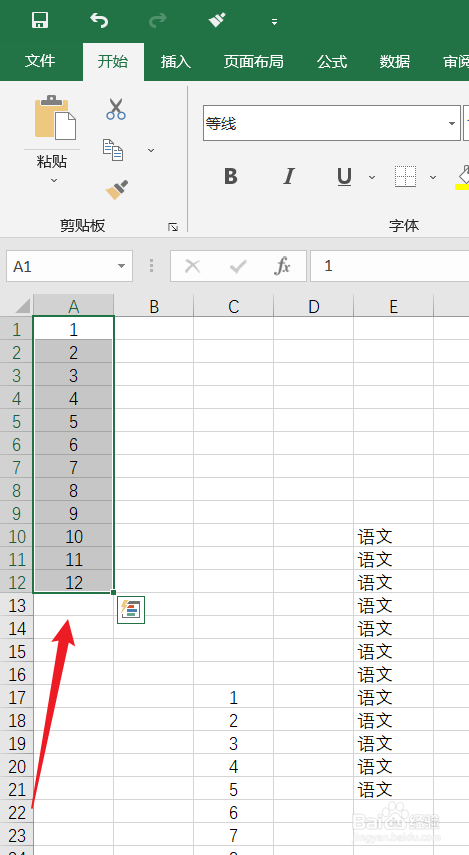Image resolution: width=469 pixels, height=855 pixels.
Task: Save the workbook with the floppy disk icon
Action: click(40, 21)
